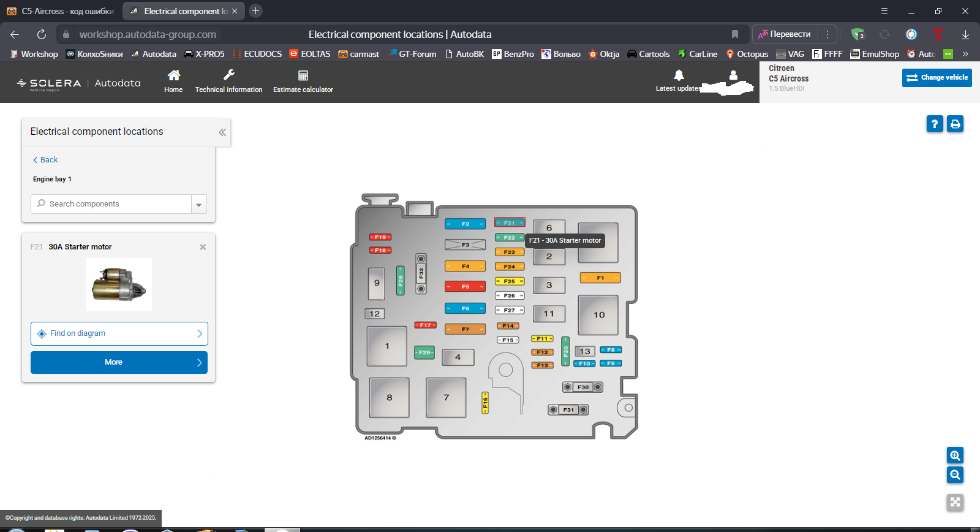Zoom in on the diagram
Viewport: 980px width, 532px height.
(955, 455)
